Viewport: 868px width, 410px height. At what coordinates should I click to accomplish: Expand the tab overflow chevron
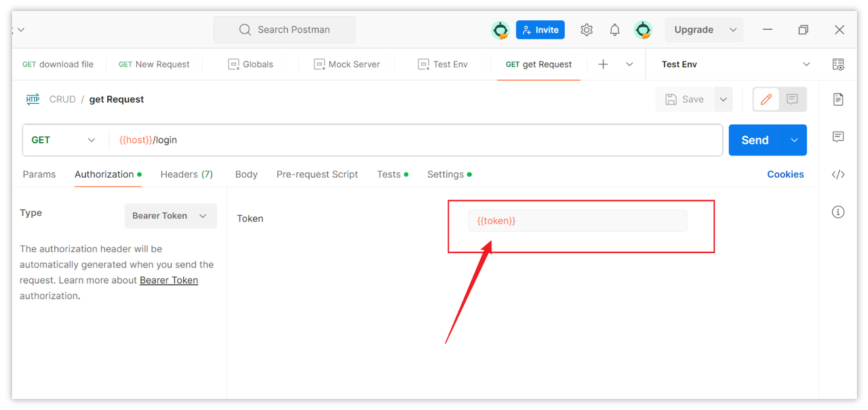tap(629, 64)
